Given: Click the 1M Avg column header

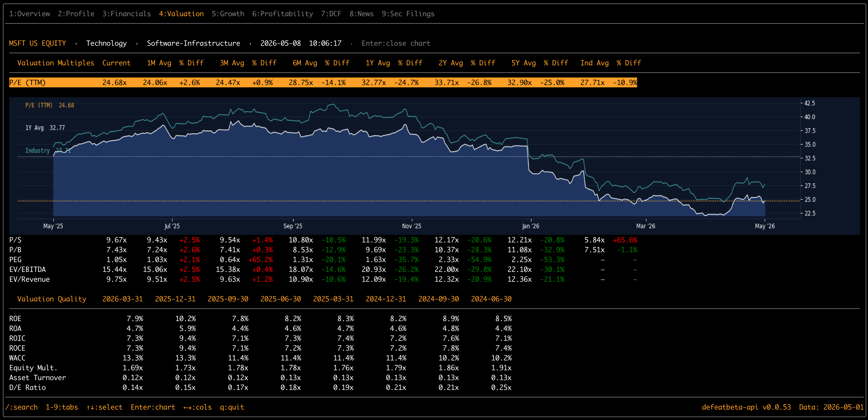Looking at the screenshot, I should pos(159,63).
